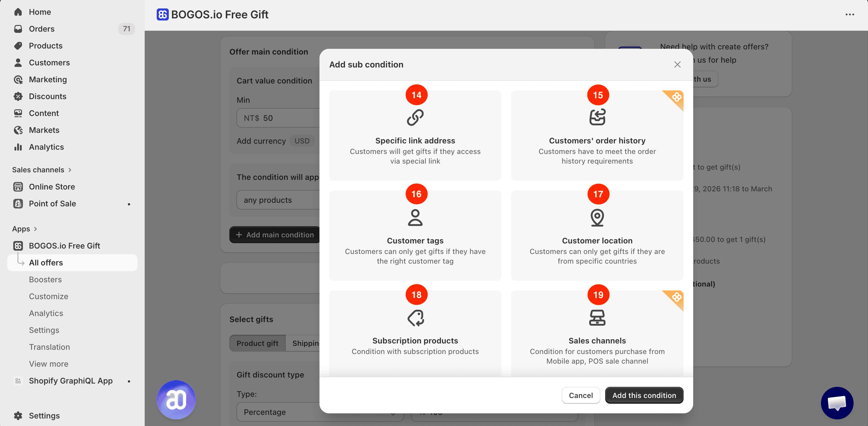
Task: Click the Min cart value input field
Action: (278, 118)
